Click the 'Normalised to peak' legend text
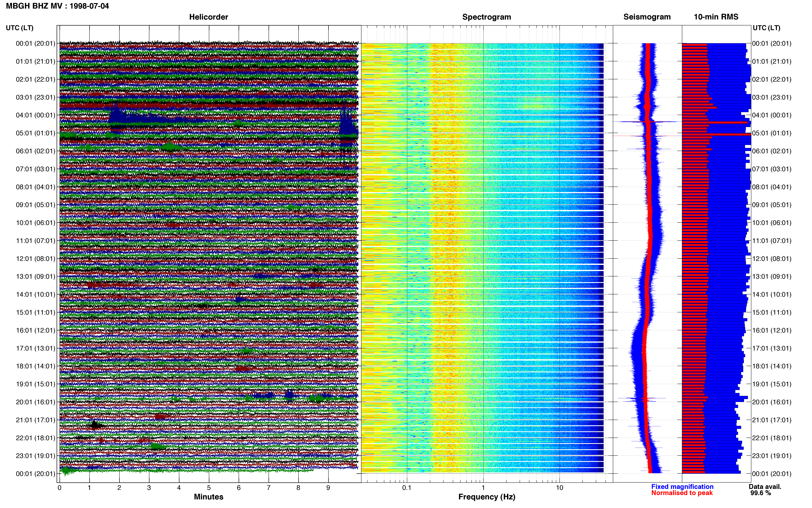 click(x=682, y=493)
